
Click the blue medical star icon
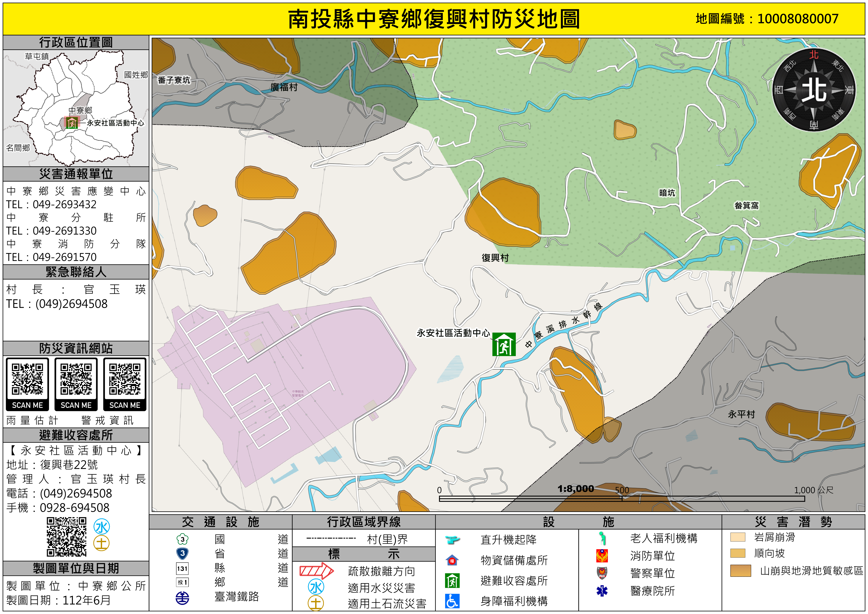point(602,591)
